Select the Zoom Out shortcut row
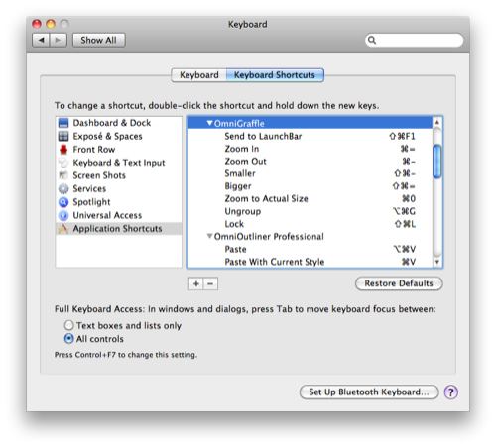 310,162
